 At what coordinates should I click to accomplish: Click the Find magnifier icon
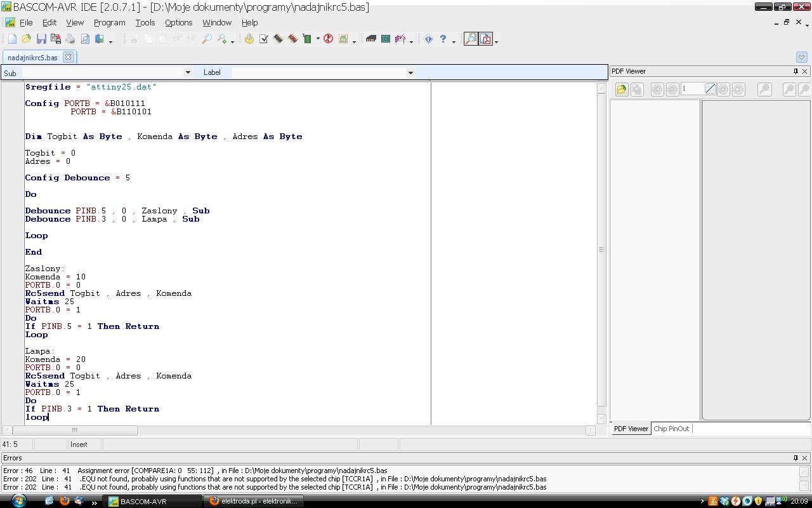pyautogui.click(x=207, y=39)
